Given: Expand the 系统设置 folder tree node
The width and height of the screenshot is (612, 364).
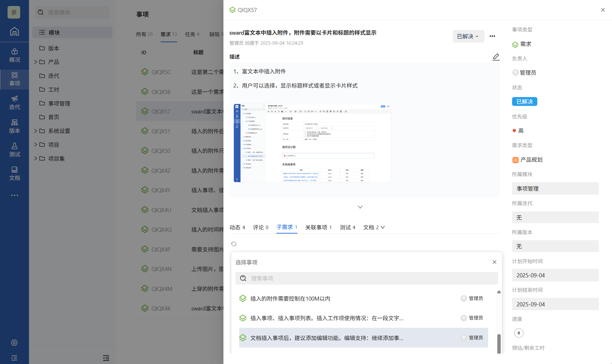Looking at the screenshot, I should pos(36,131).
